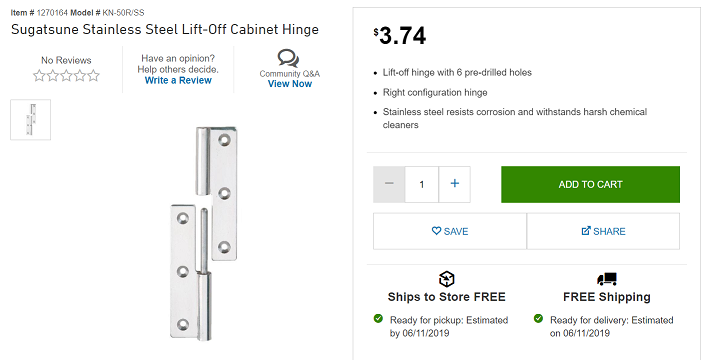Open the View Now Q&A link

[x=290, y=84]
